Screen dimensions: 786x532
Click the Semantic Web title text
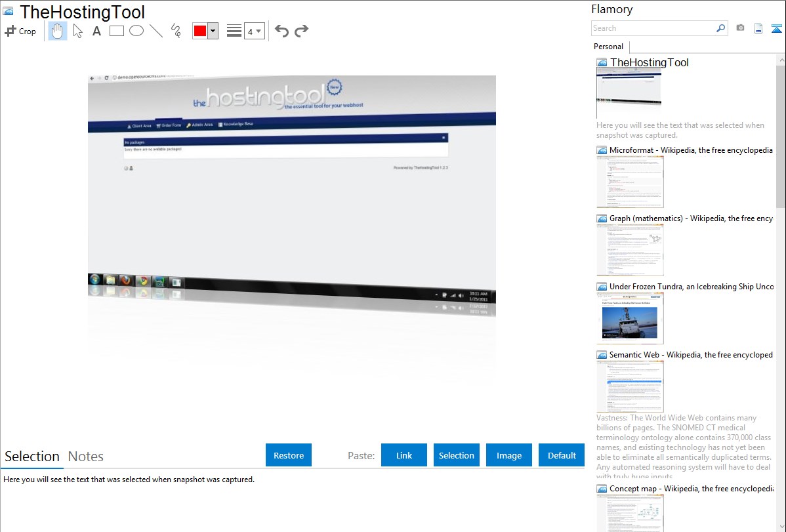(691, 354)
